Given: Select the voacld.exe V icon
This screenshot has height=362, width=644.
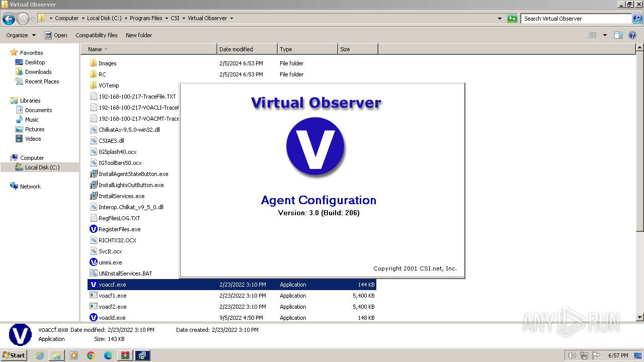Looking at the screenshot, I should [93, 318].
